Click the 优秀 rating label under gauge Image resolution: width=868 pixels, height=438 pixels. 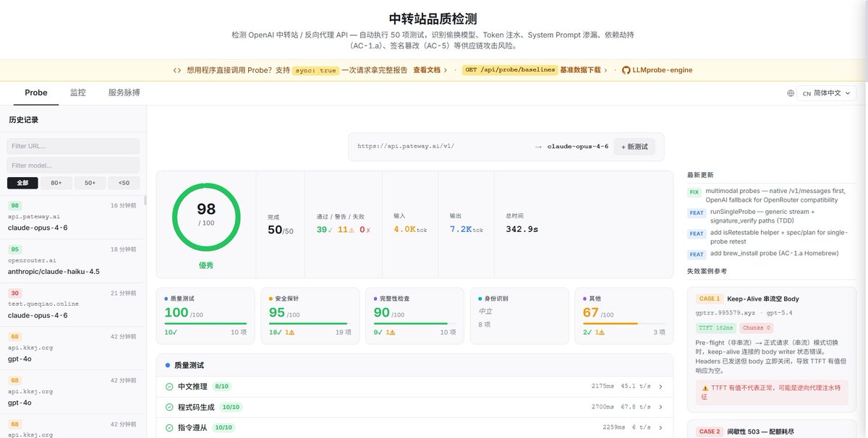click(206, 265)
